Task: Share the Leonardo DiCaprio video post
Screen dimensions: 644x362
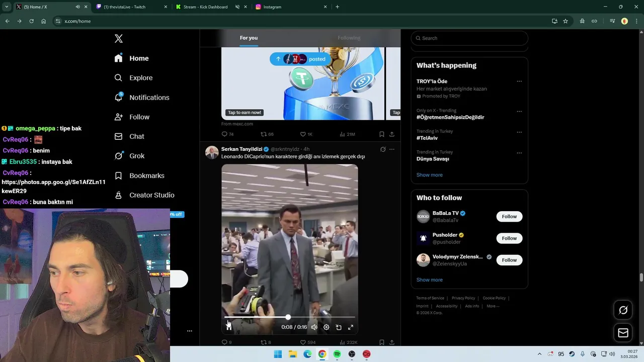Action: pyautogui.click(x=392, y=342)
